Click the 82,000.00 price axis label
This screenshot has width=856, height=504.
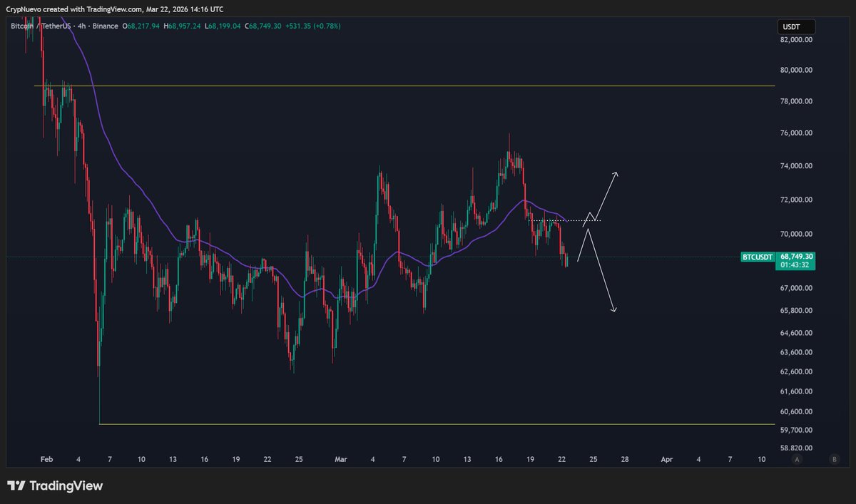[x=797, y=40]
